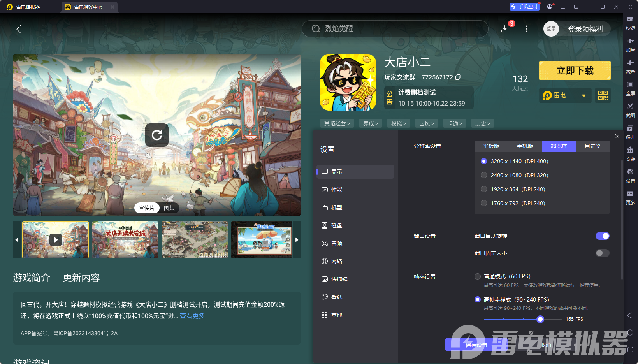Viewport: 638px width, 364px height.
Task: Switch the media viewer to 图集
Action: 169,208
